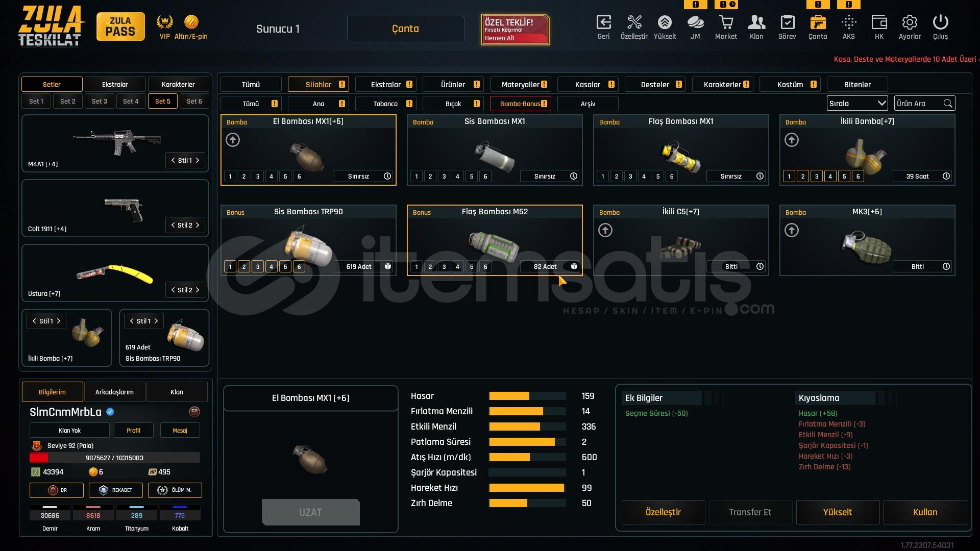Open the Çanta bag icon in top bar
This screenshot has height=551, width=980.
tap(818, 22)
